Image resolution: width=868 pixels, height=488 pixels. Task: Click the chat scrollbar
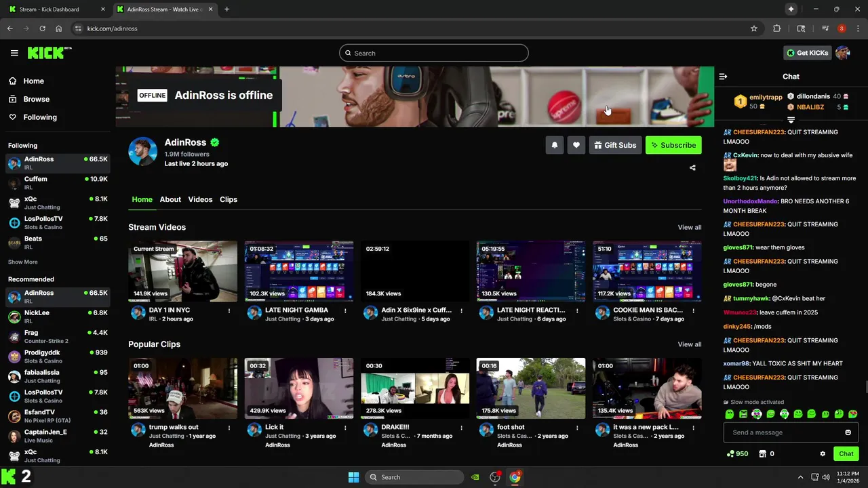click(x=865, y=387)
